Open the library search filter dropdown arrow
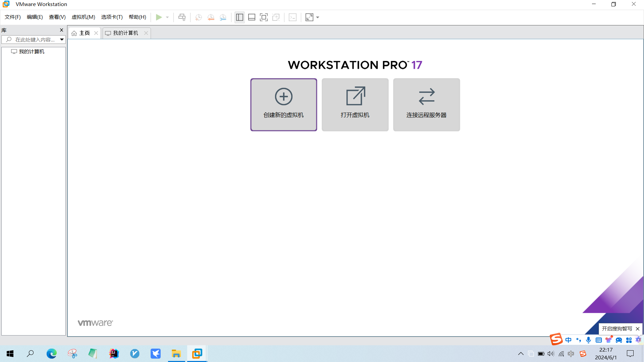Screen dimensions: 644x362 [x=62, y=40]
